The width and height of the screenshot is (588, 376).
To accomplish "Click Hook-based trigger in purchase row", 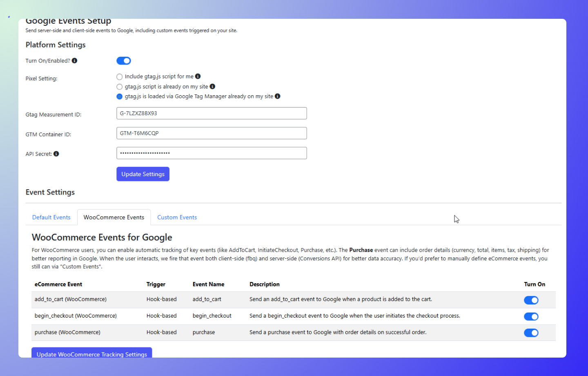I will click(x=162, y=332).
